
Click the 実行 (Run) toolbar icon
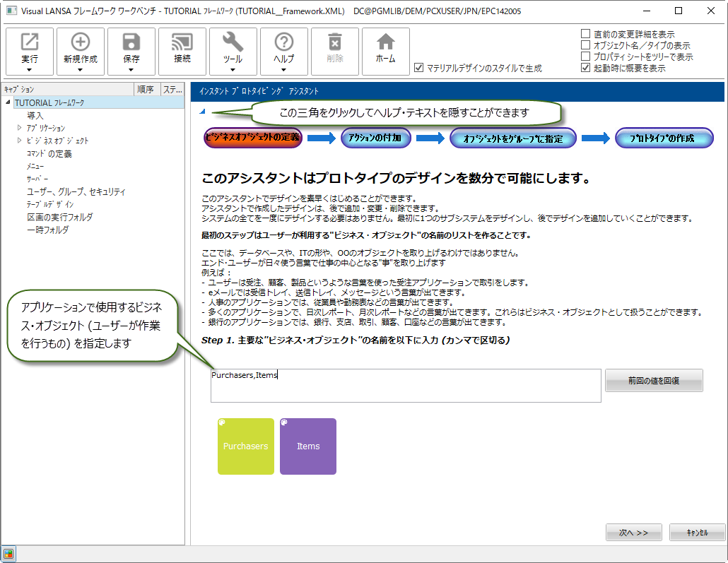point(29,42)
